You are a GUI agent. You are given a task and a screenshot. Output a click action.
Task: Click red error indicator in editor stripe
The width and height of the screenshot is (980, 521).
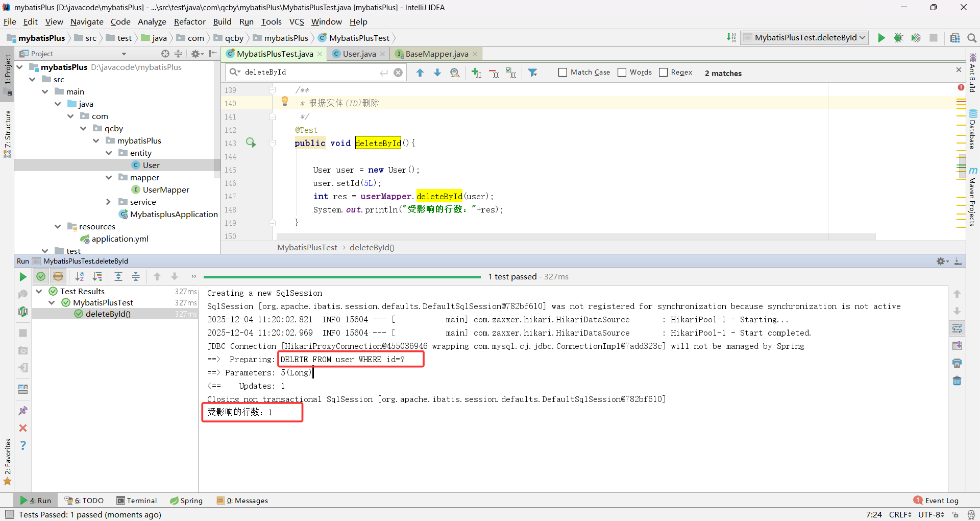961,87
